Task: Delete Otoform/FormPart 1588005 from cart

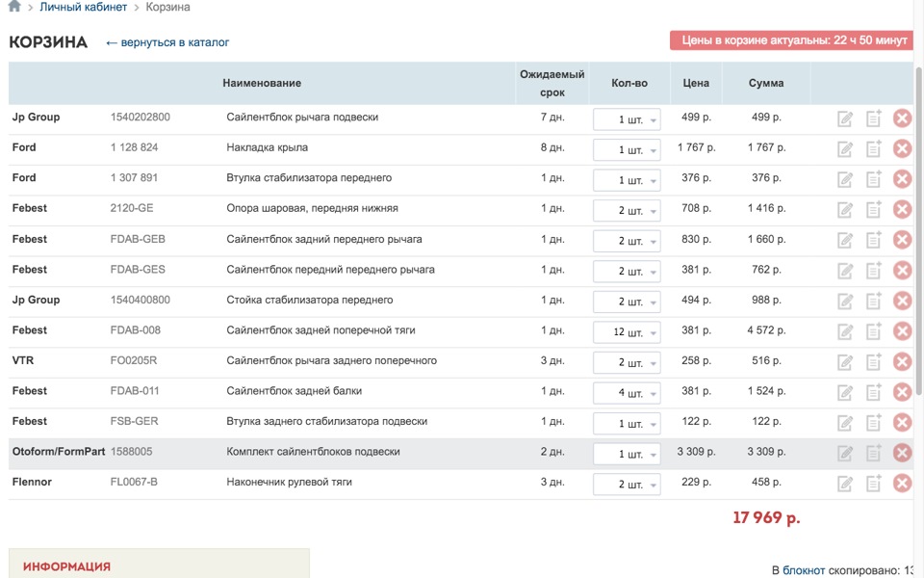Action: (902, 453)
